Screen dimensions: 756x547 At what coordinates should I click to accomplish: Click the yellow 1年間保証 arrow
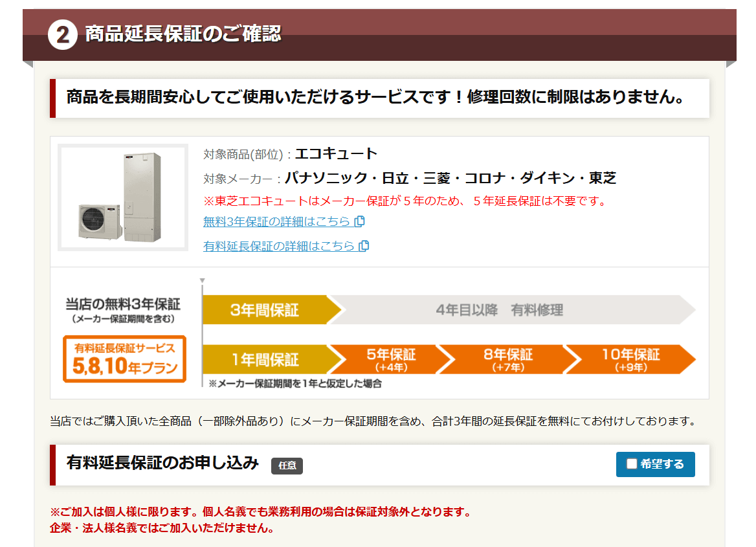(x=265, y=359)
